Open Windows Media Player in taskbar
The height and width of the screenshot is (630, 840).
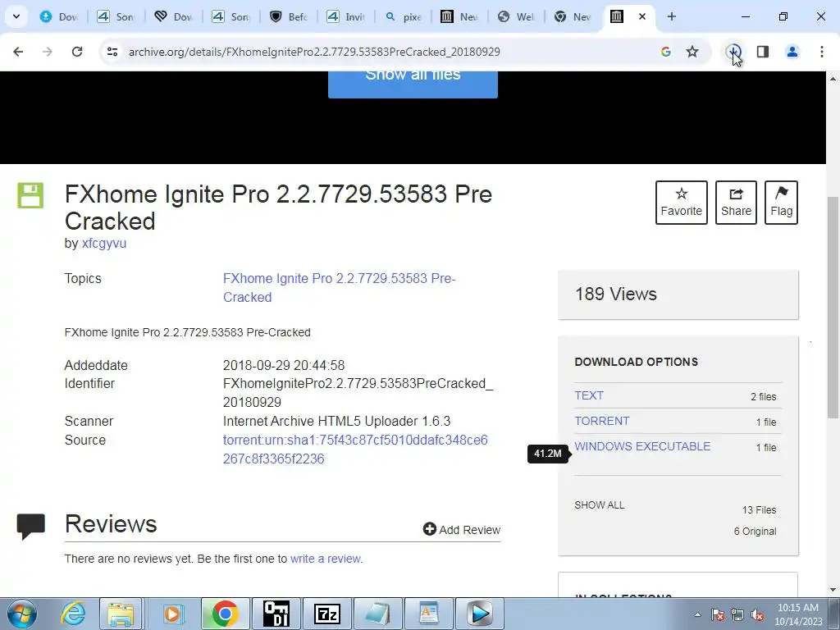[172, 614]
